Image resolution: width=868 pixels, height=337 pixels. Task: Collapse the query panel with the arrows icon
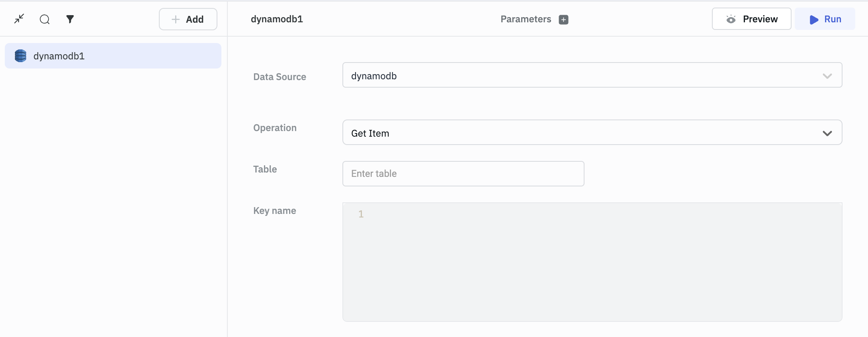tap(19, 19)
